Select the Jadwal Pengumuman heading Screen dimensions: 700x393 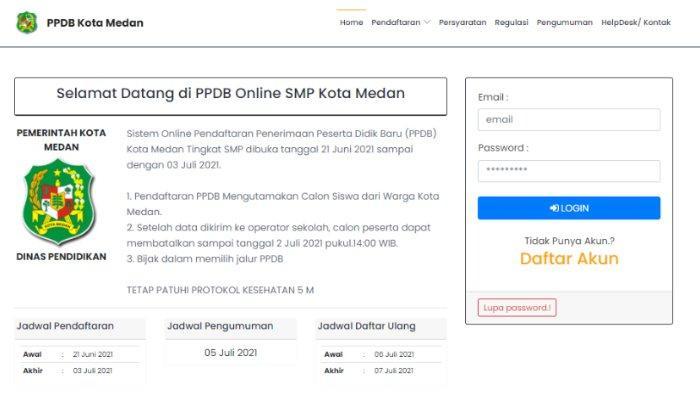[x=220, y=326]
